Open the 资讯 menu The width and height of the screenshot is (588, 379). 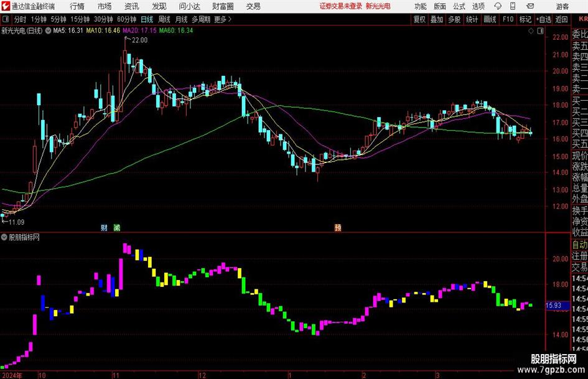(x=131, y=6)
